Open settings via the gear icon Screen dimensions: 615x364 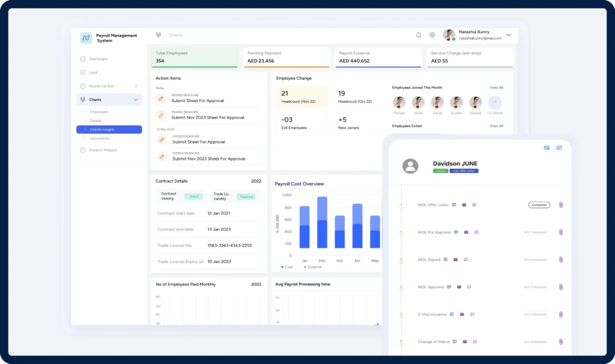tap(432, 35)
